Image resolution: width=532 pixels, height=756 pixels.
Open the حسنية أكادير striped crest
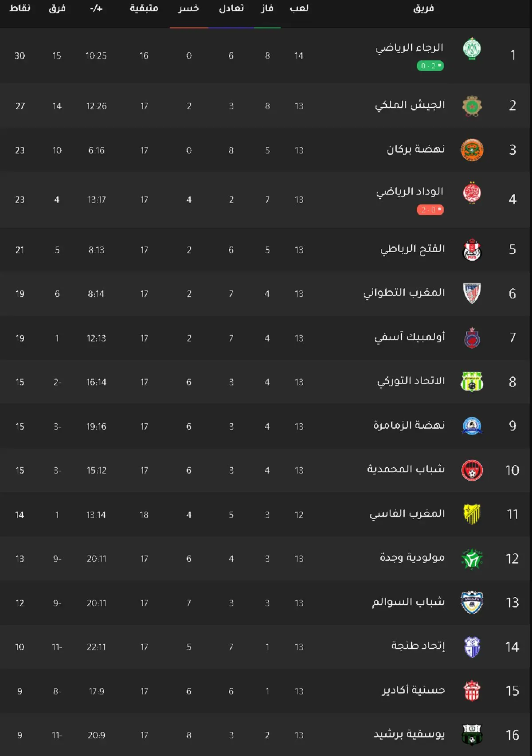(472, 691)
